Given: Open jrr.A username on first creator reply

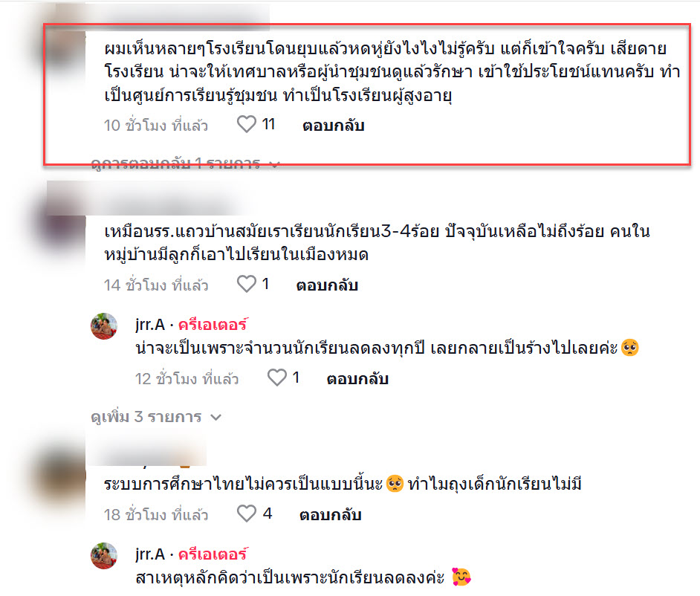Looking at the screenshot, I should pos(150,325).
